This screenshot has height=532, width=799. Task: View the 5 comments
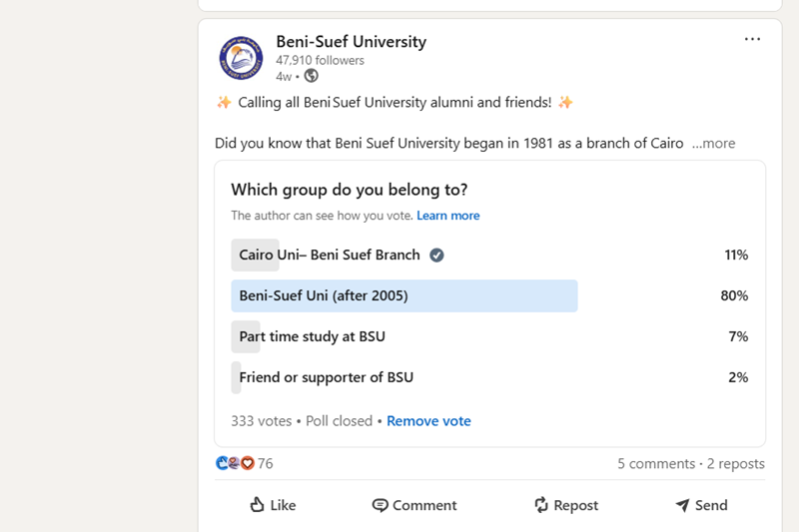point(655,463)
